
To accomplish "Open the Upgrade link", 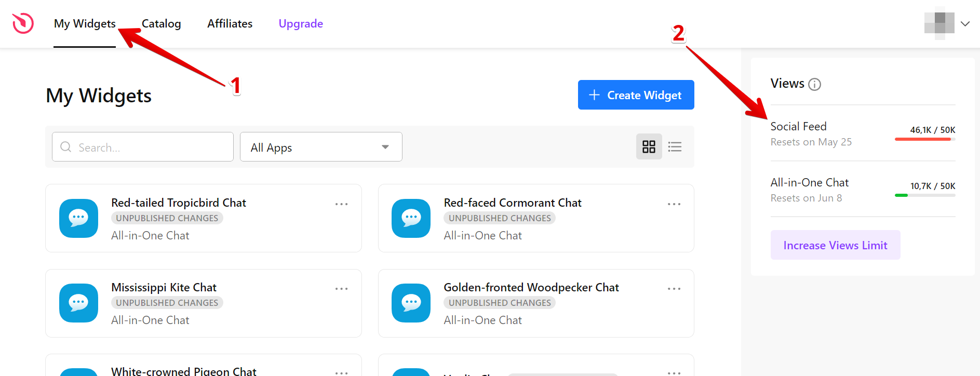I will 301,24.
